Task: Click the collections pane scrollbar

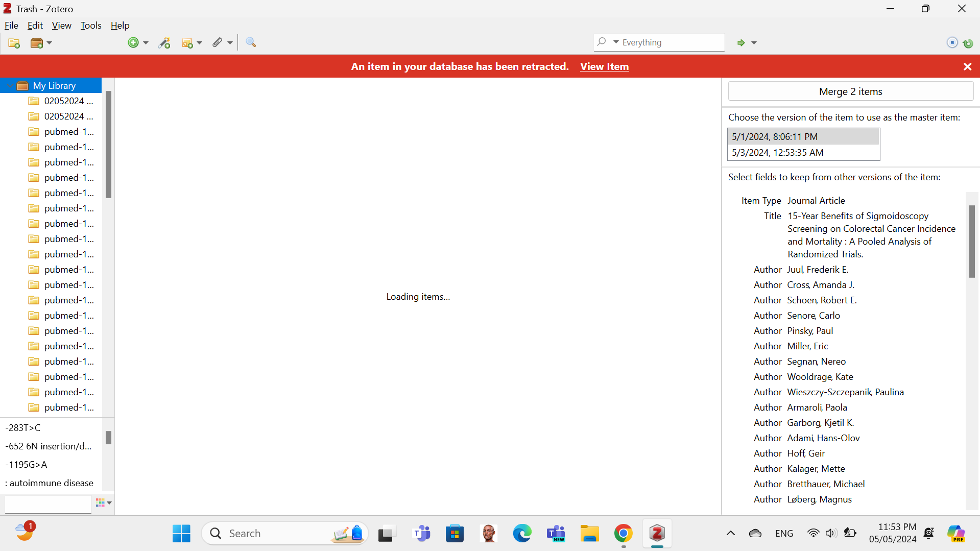Action: click(x=108, y=145)
